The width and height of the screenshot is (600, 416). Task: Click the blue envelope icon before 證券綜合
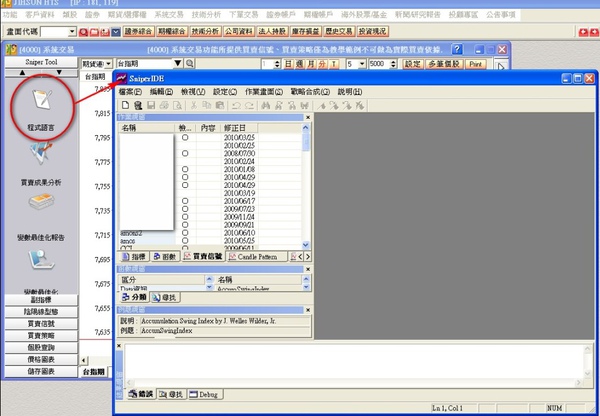[116, 32]
